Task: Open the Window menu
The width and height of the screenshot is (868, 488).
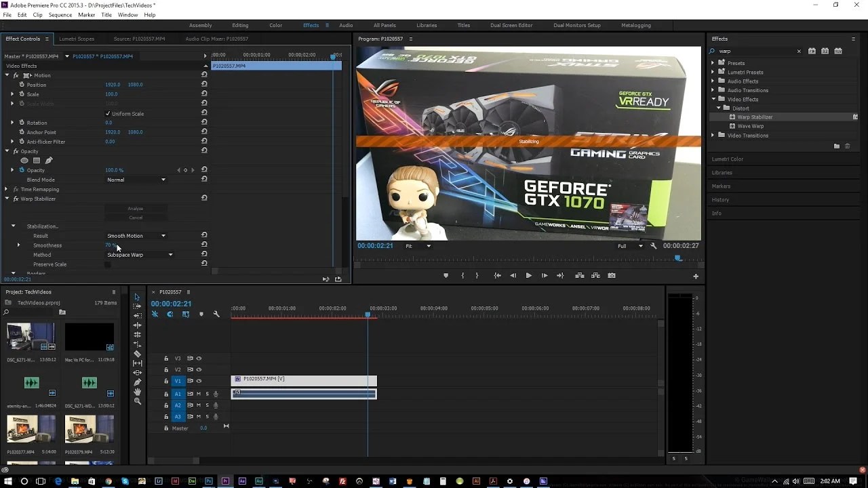Action: 127,14
